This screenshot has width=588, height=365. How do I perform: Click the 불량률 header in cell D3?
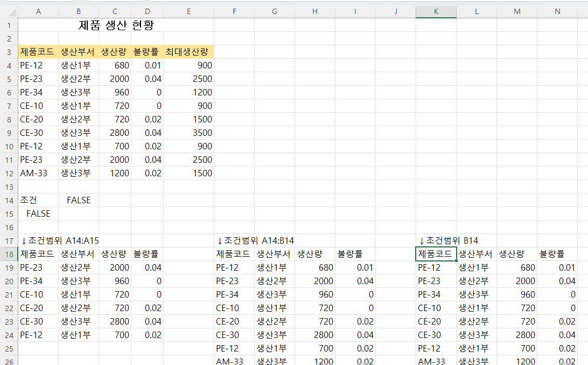146,52
